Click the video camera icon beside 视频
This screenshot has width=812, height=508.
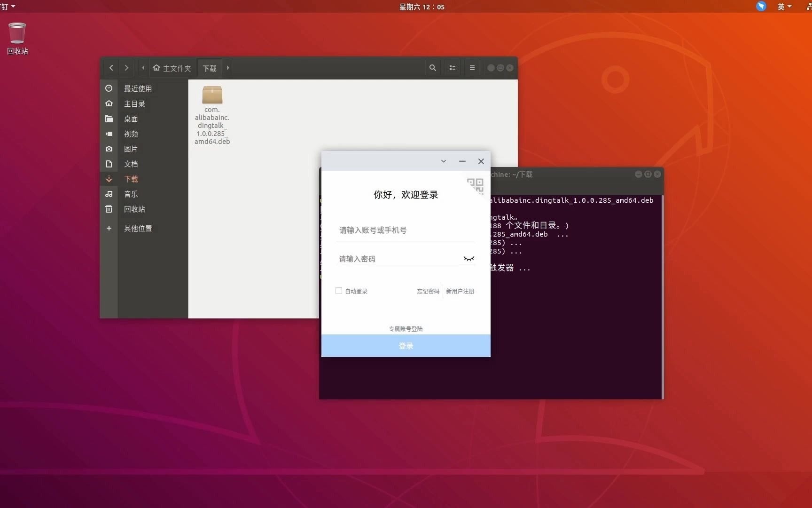tap(109, 134)
